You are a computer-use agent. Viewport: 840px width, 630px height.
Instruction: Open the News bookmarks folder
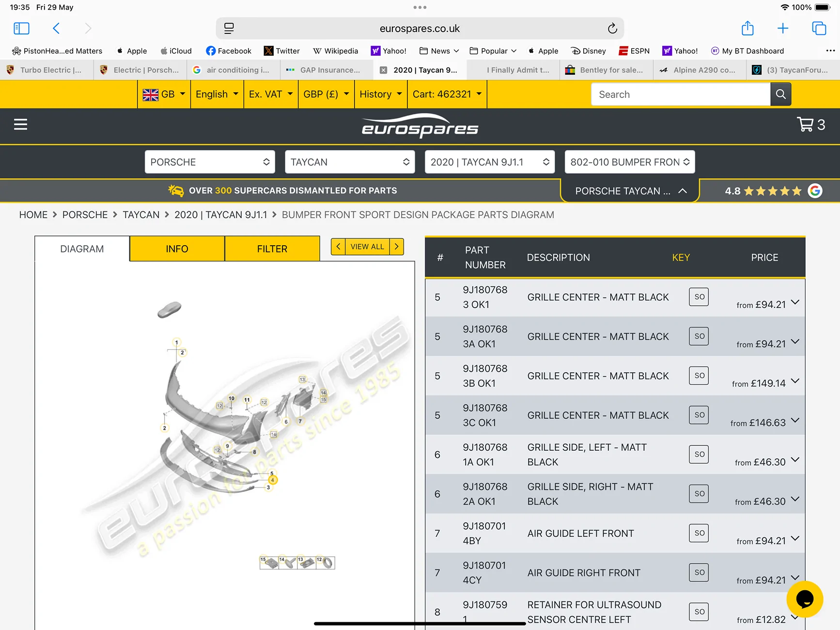pyautogui.click(x=439, y=51)
